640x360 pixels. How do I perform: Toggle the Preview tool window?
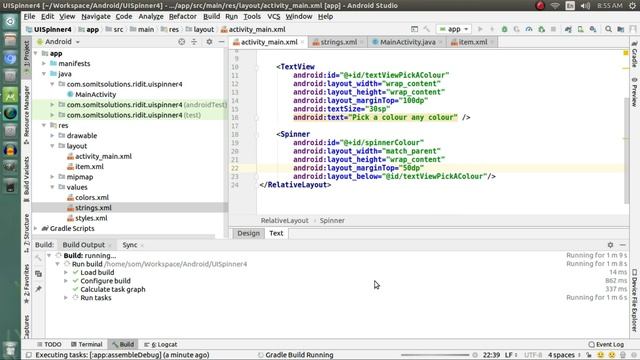634,92
